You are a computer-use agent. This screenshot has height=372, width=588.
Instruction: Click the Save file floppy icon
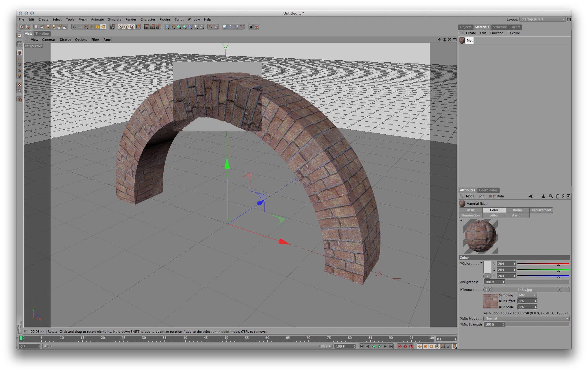(48, 27)
